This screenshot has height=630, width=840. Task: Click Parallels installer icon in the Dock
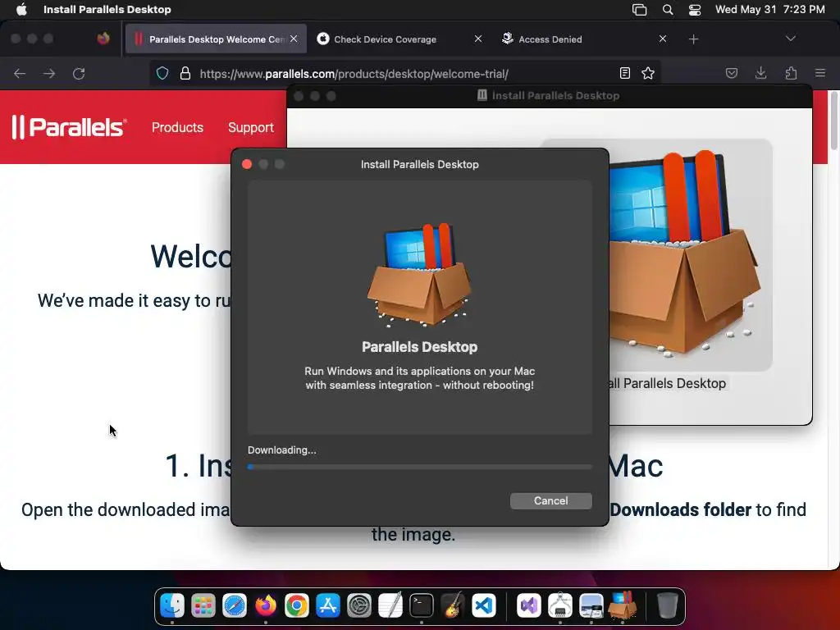click(x=622, y=606)
